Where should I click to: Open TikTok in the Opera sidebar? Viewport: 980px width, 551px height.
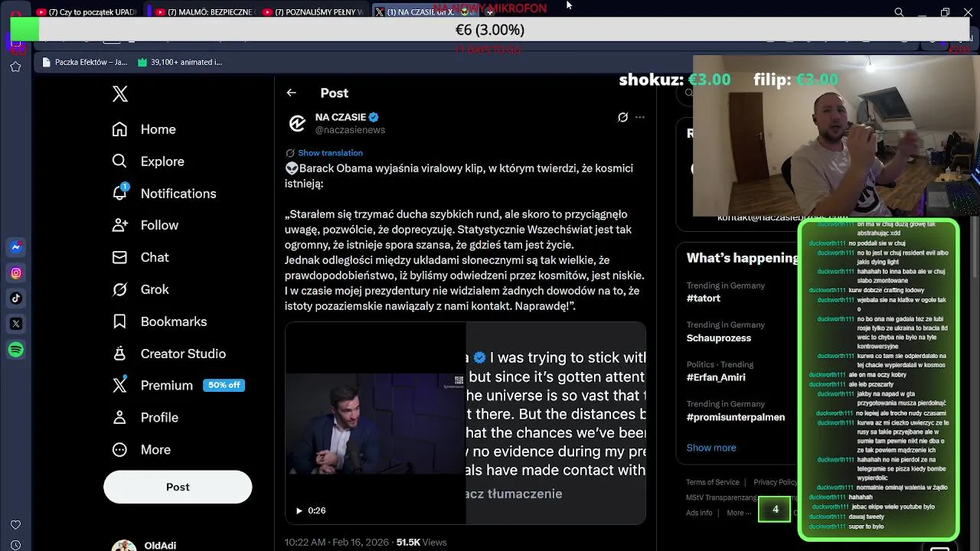[16, 298]
